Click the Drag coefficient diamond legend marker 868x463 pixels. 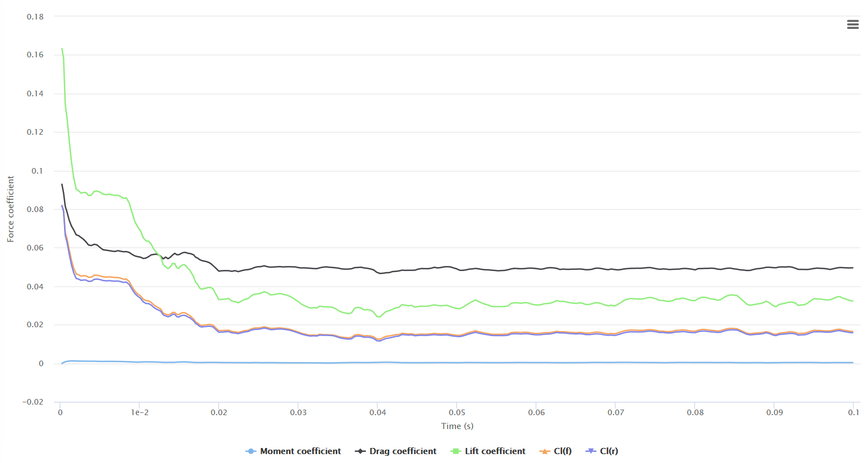click(360, 451)
